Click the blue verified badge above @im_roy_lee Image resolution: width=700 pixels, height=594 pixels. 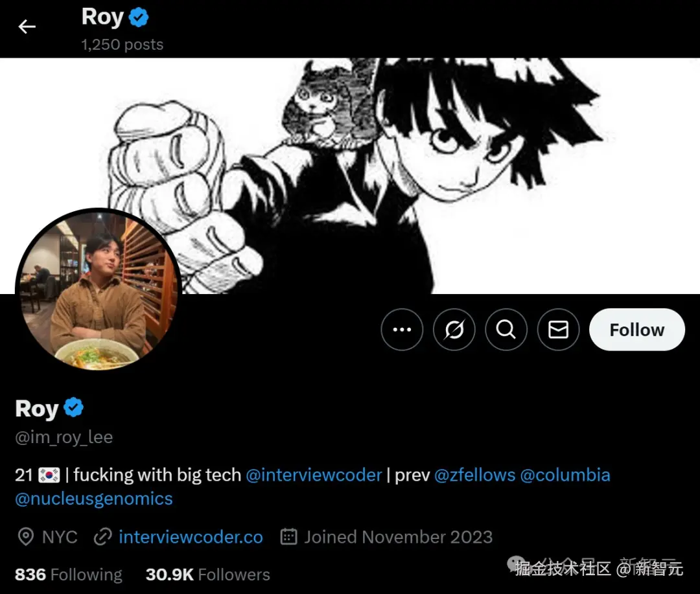coord(74,408)
